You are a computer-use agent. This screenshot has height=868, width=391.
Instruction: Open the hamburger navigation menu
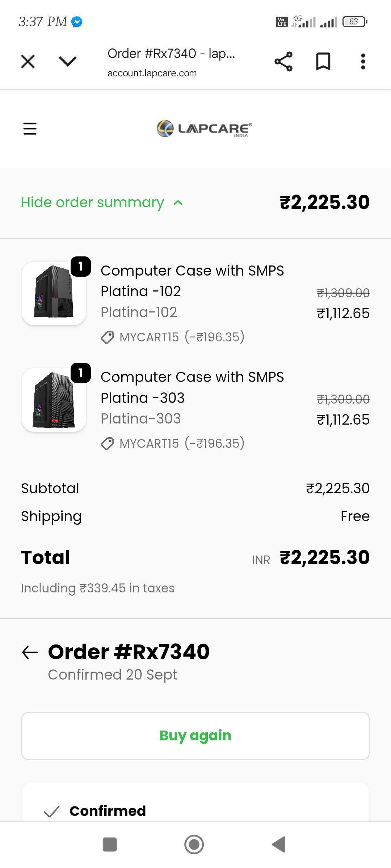pyautogui.click(x=30, y=128)
